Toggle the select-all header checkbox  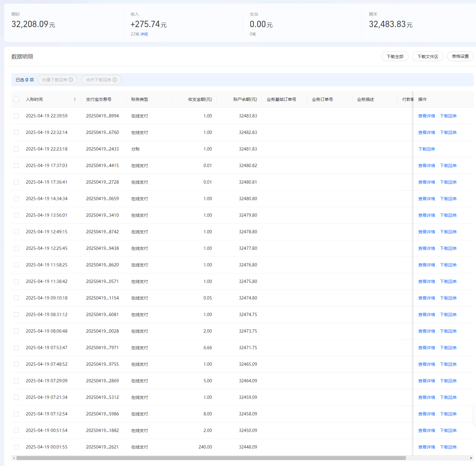coord(16,99)
